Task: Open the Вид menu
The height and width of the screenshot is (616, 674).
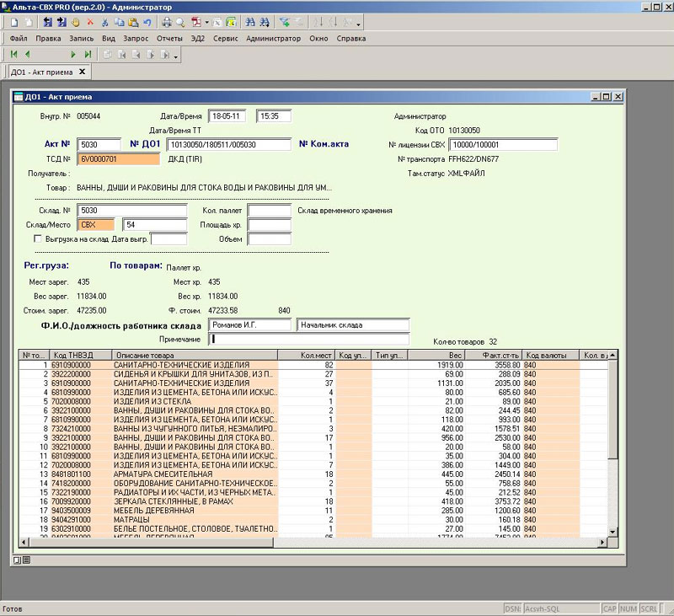Action: (109, 38)
